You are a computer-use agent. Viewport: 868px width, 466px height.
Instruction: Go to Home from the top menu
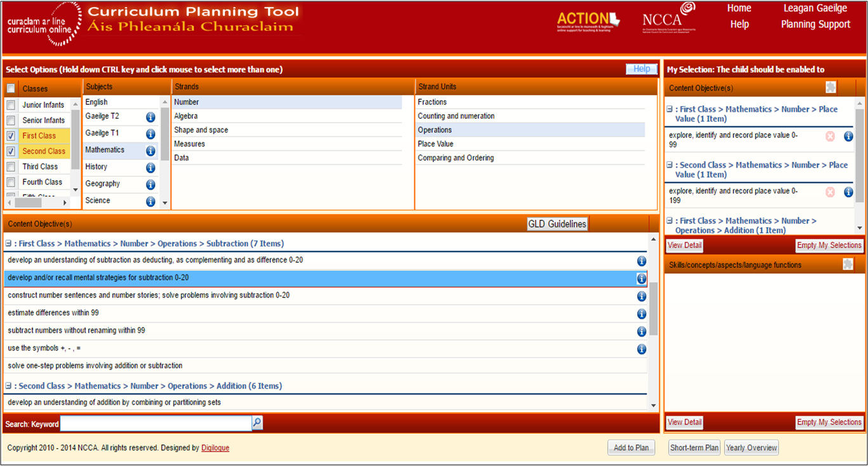739,8
